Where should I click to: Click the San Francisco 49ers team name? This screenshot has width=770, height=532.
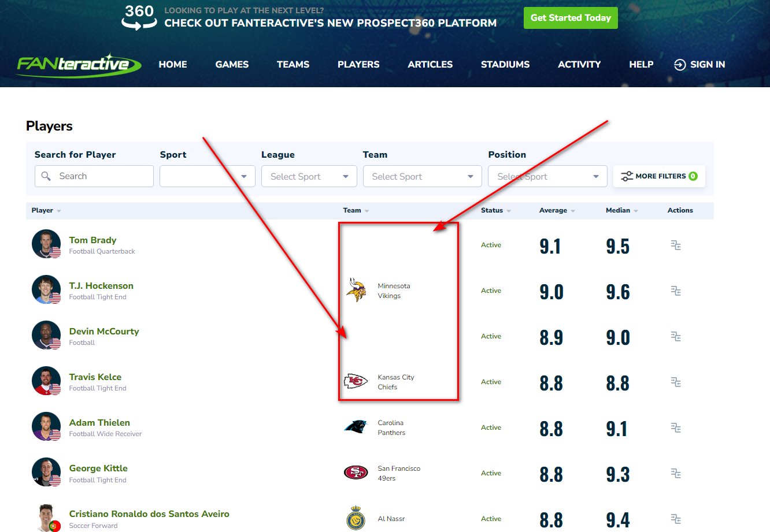tap(399, 473)
